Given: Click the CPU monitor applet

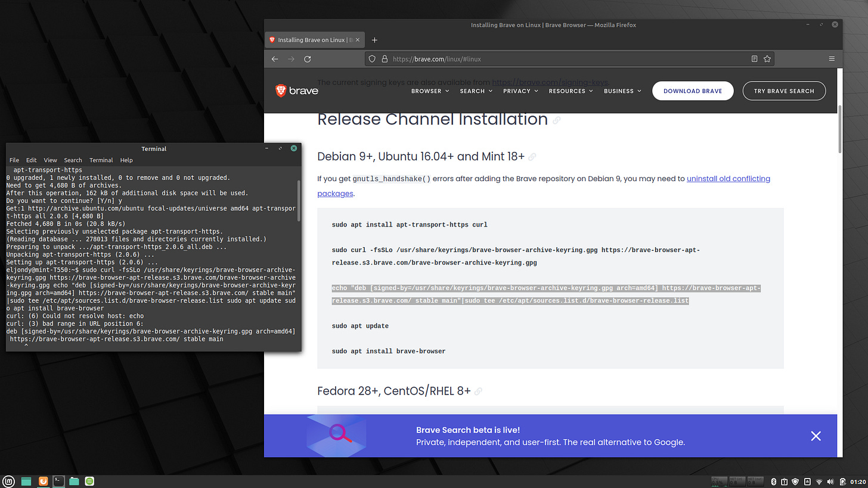Looking at the screenshot, I should pos(720,481).
